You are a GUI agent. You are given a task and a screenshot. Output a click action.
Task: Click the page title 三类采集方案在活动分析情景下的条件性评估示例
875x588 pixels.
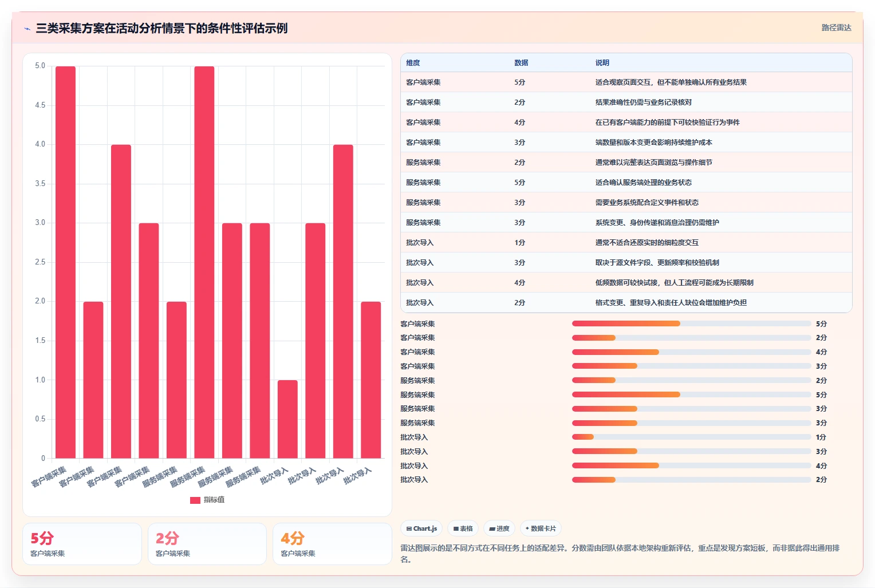(x=161, y=28)
